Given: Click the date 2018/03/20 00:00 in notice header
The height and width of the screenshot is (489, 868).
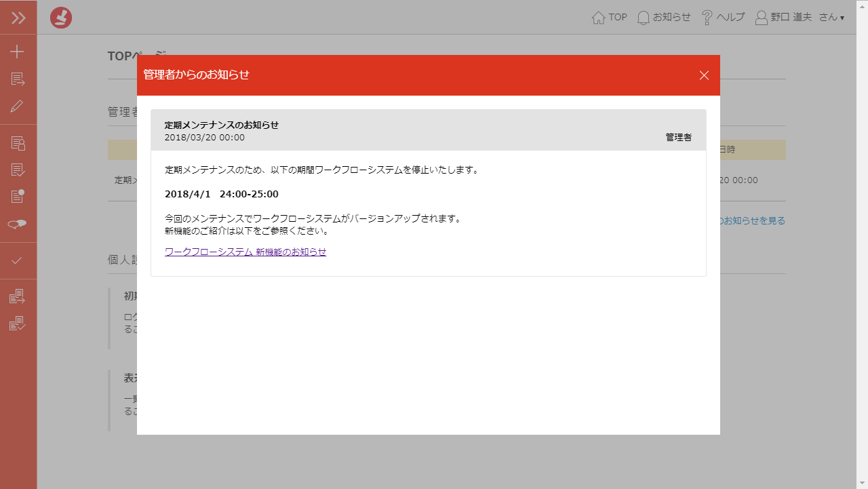Looking at the screenshot, I should click(205, 138).
